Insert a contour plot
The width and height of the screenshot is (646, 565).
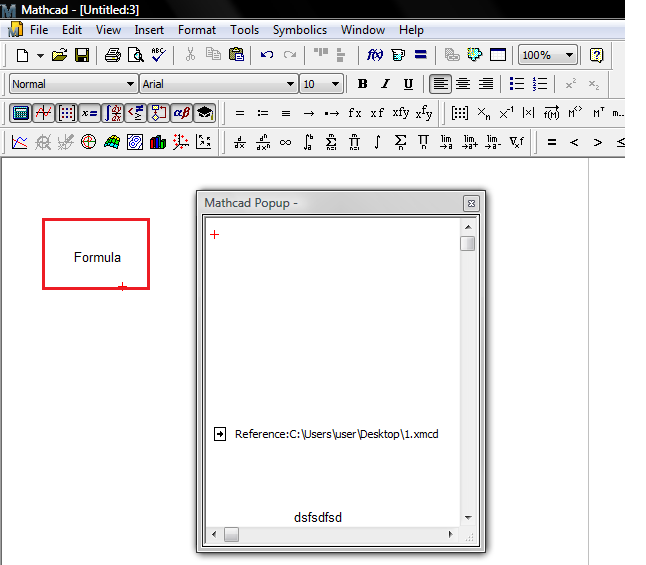(135, 142)
